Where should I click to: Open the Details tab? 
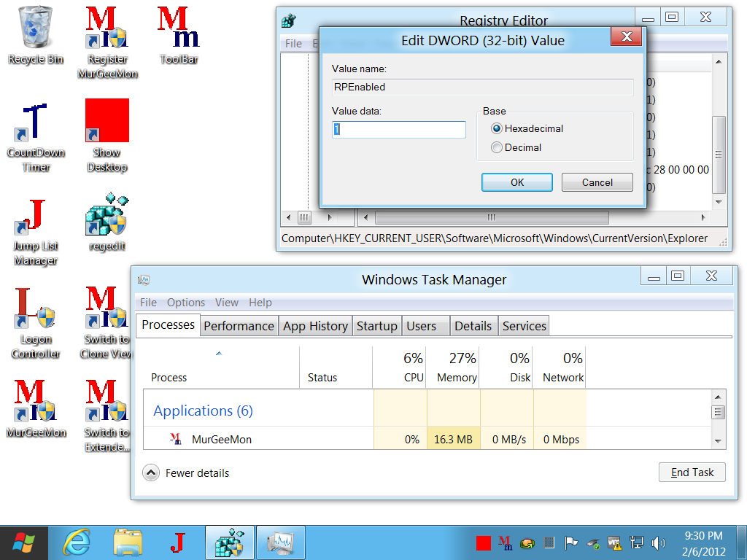(473, 326)
